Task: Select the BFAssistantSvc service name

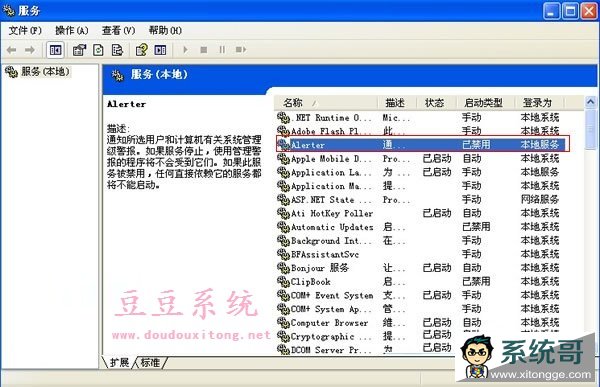Action: point(325,254)
